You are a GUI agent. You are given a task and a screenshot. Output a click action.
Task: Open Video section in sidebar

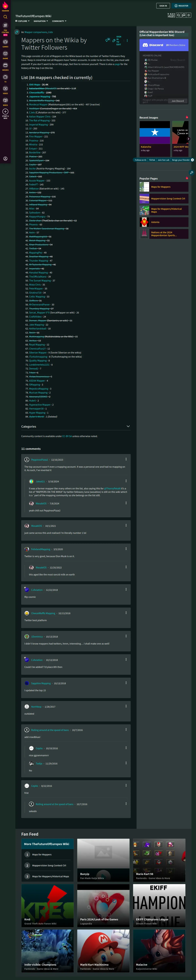5,90
